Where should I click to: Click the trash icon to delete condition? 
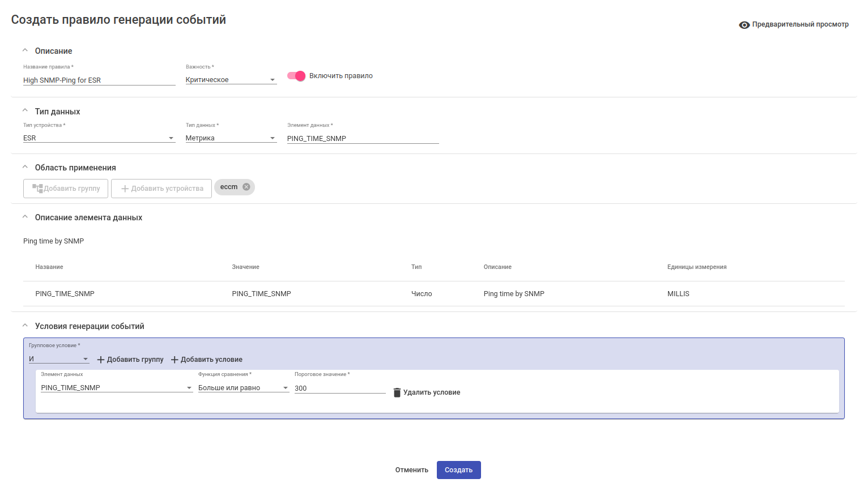397,392
